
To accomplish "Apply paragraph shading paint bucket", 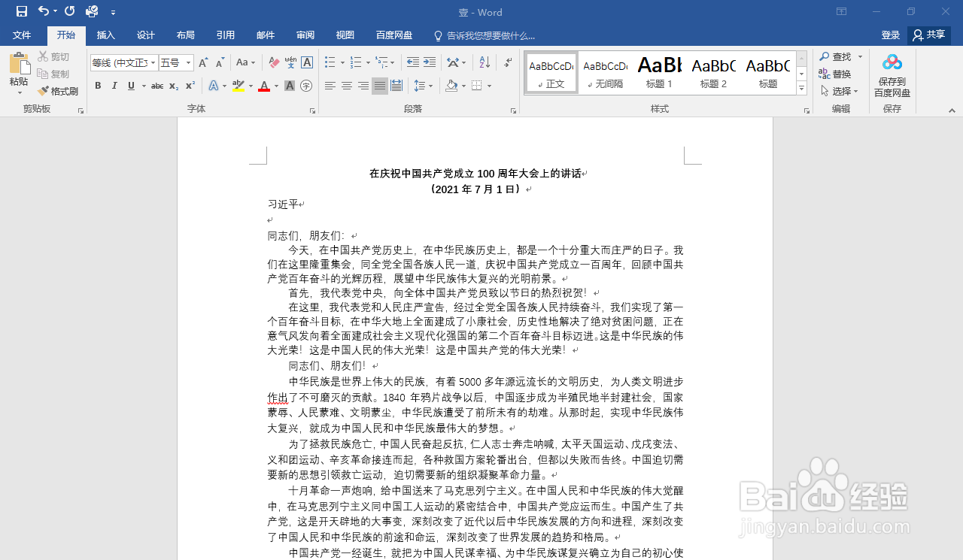I will click(x=451, y=86).
